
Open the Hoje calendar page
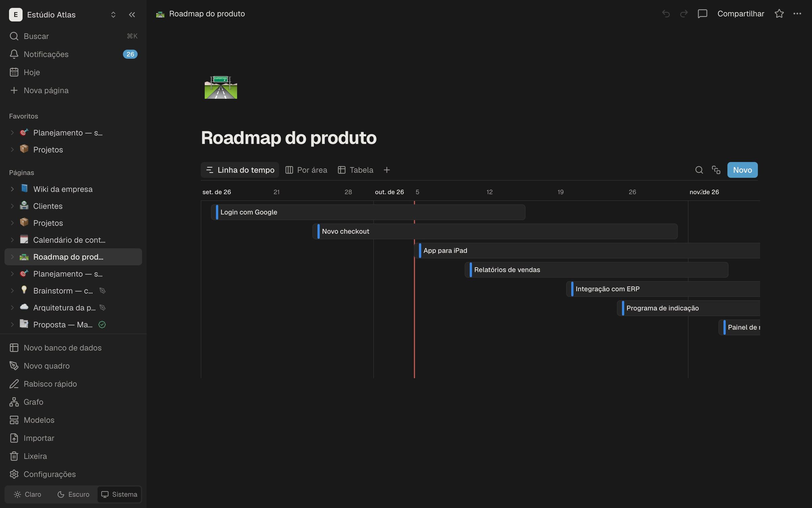(73, 72)
